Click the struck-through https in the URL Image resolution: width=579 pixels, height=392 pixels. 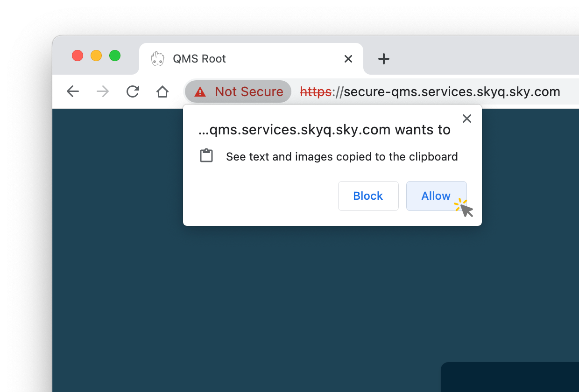(316, 91)
